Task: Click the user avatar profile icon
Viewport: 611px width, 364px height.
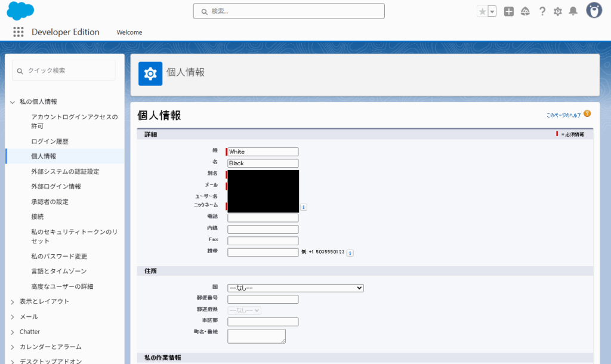Action: tap(594, 11)
